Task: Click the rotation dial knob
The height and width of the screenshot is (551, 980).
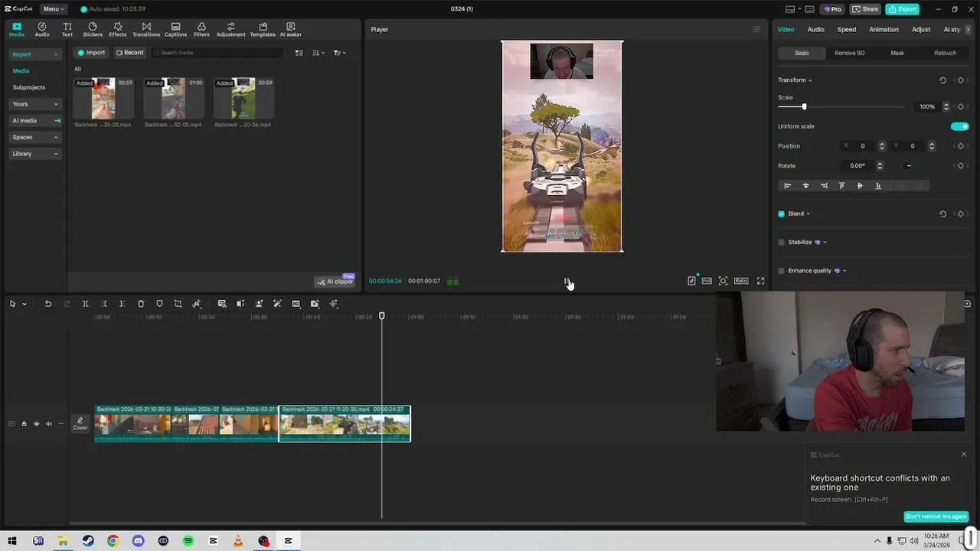Action: pos(908,166)
